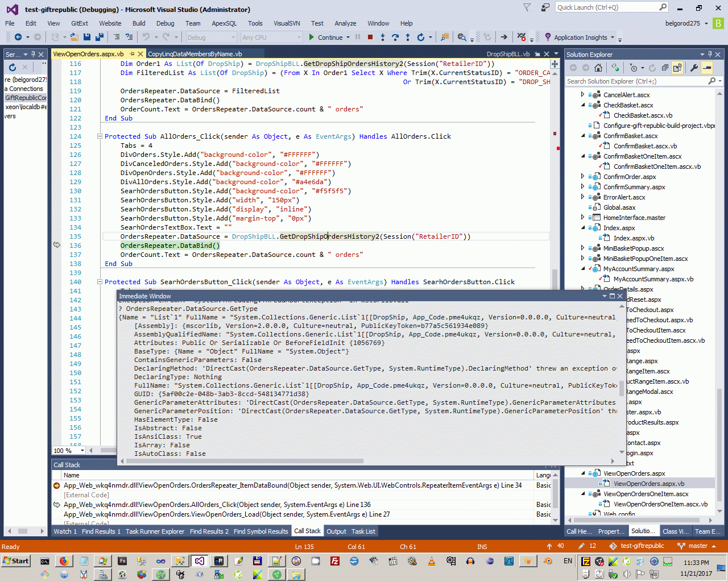
Task: Click the Application Insights lightbulb icon
Action: click(548, 37)
